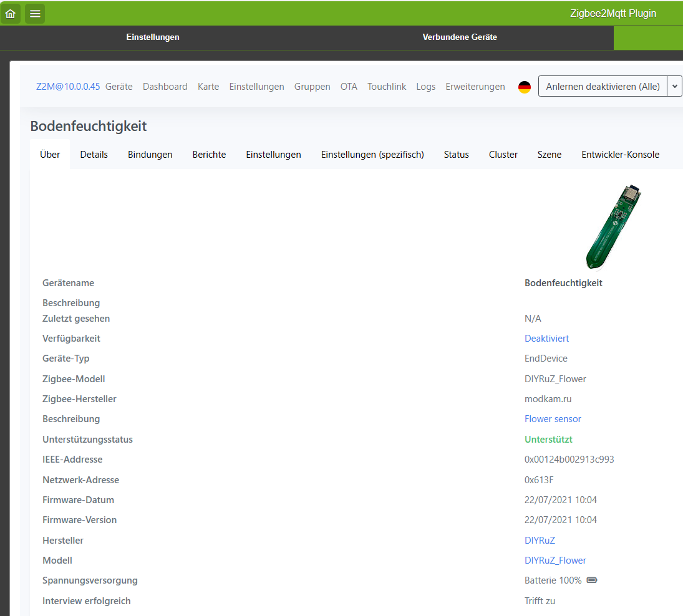Viewport: 683px width, 616px height.
Task: Click the Bodenfeuchtigkeit page heading
Action: click(x=89, y=126)
